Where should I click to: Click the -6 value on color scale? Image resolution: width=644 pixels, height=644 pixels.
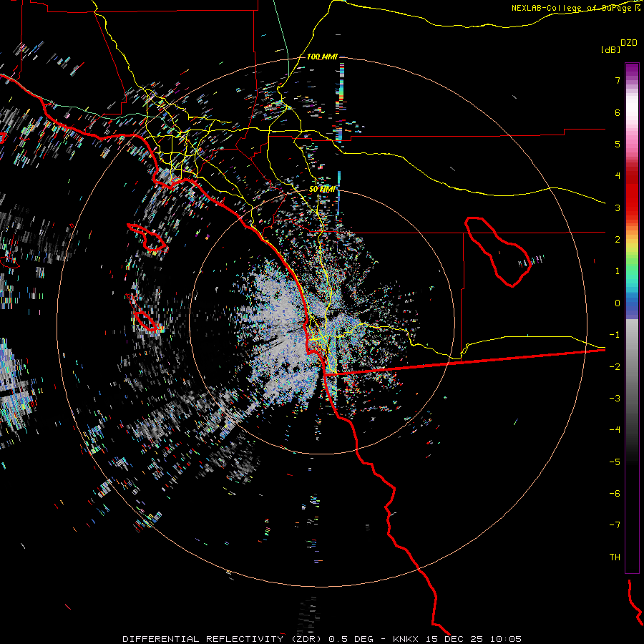pos(615,494)
